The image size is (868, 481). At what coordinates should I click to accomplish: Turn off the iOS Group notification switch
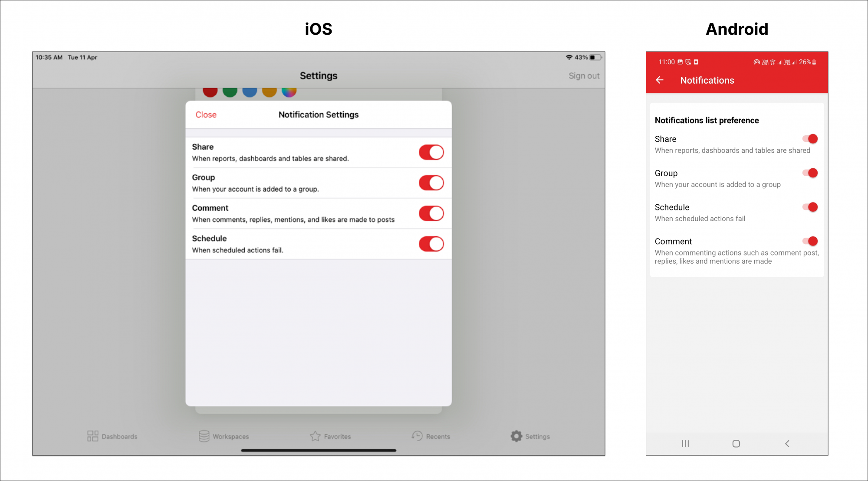click(431, 183)
